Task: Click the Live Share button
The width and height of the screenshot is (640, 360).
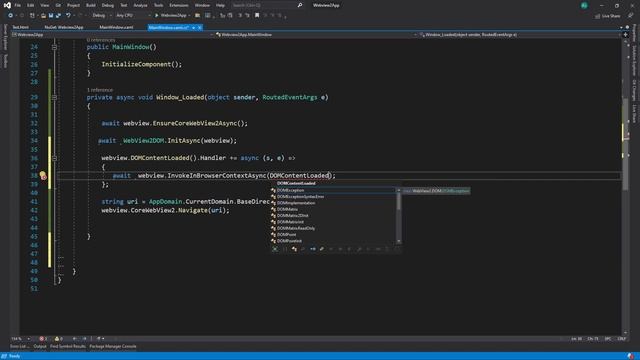Action: pos(608,16)
